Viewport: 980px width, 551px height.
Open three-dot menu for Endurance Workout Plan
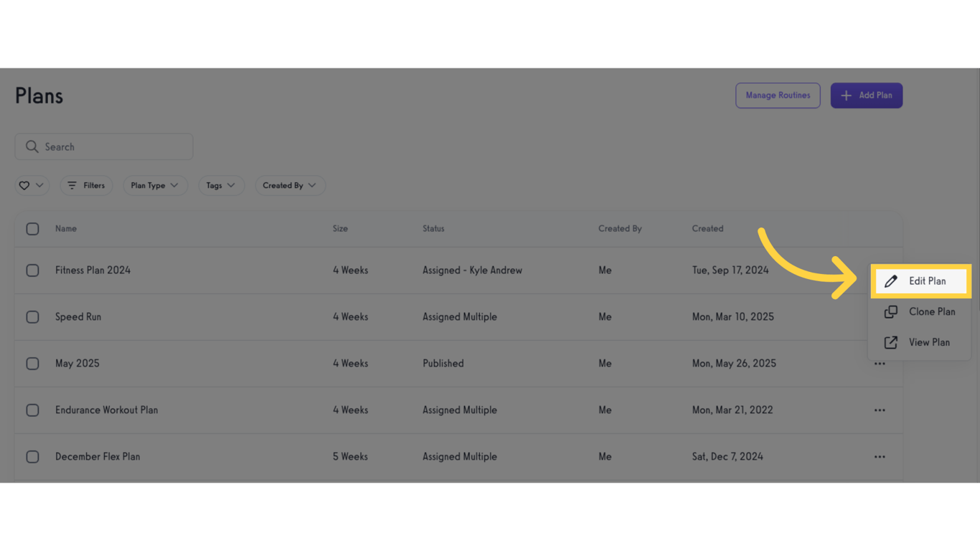880,410
